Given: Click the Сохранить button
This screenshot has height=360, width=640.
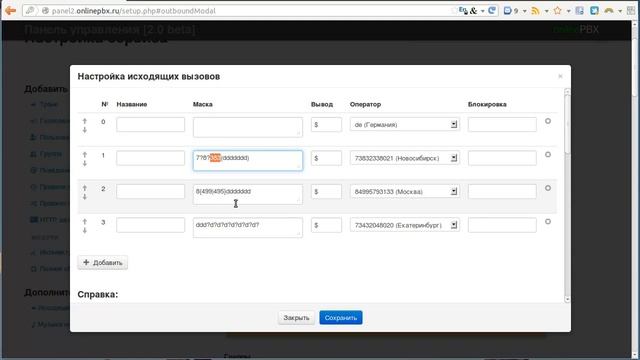Looking at the screenshot, I should [x=341, y=318].
